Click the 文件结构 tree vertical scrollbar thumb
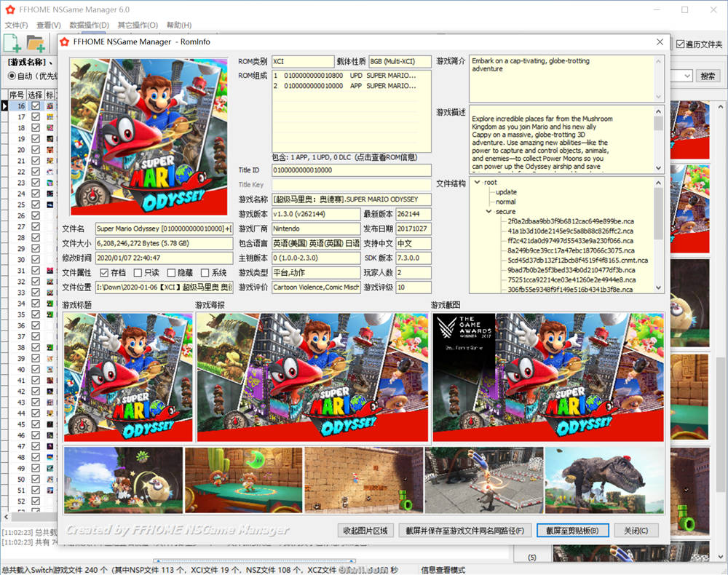Image resolution: width=728 pixels, height=575 pixels. (x=658, y=213)
